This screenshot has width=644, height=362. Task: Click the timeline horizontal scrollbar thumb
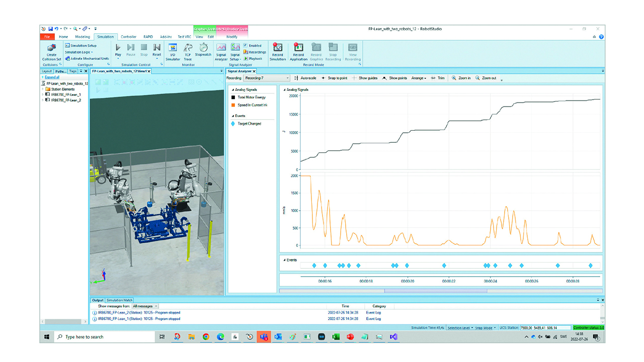click(x=436, y=291)
